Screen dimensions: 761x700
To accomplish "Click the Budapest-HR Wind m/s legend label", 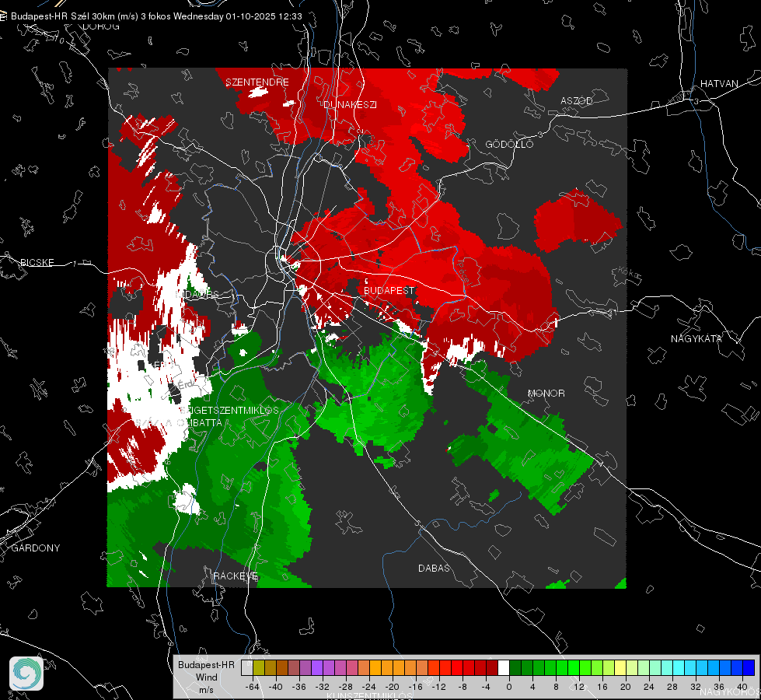I will [x=206, y=677].
